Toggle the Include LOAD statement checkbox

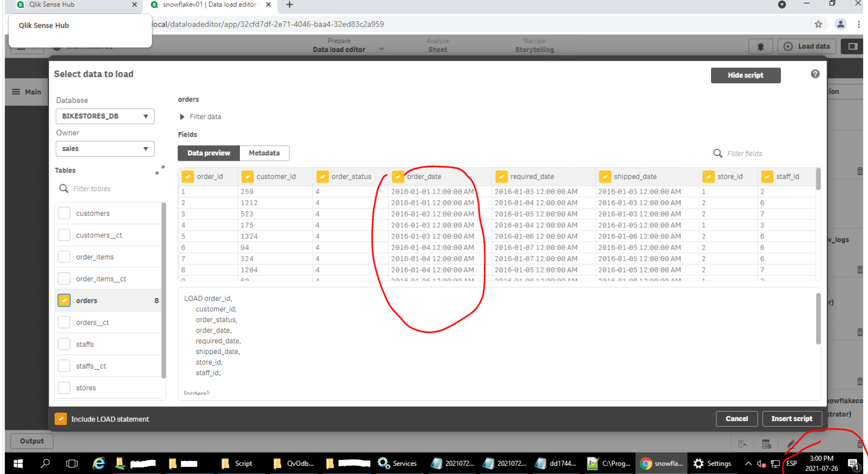[x=61, y=419]
